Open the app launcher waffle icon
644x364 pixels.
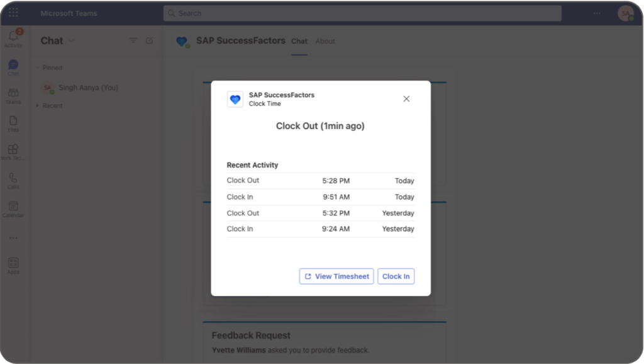click(x=13, y=13)
